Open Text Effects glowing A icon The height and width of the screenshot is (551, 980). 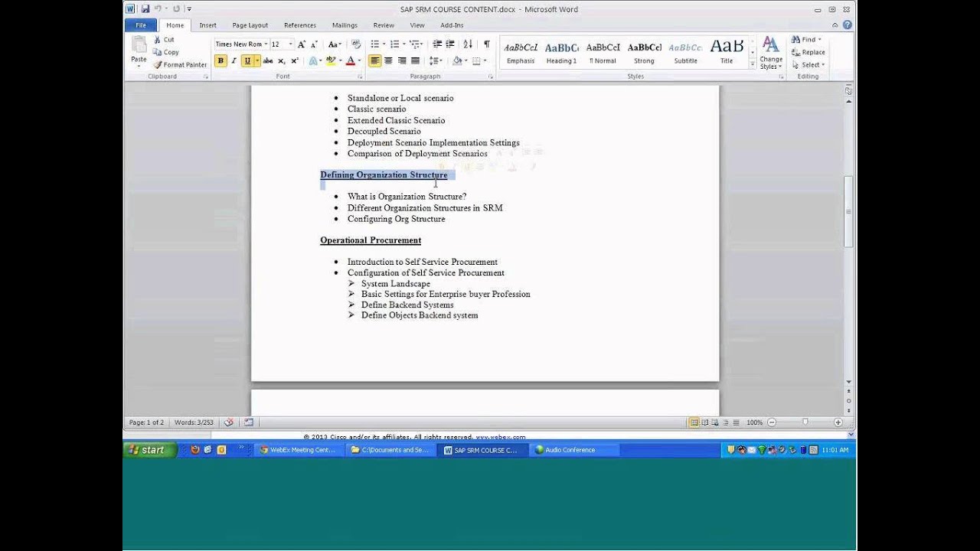(314, 61)
